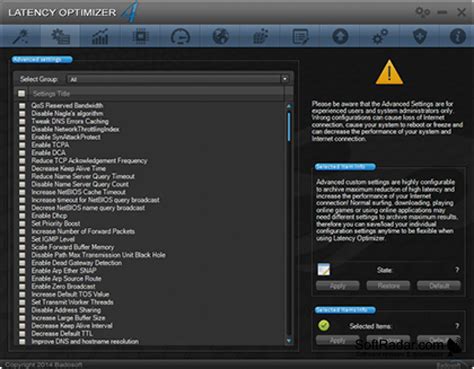Screen dimensions: 474x369
Task: Open the CPU chip tab
Action: 140,36
